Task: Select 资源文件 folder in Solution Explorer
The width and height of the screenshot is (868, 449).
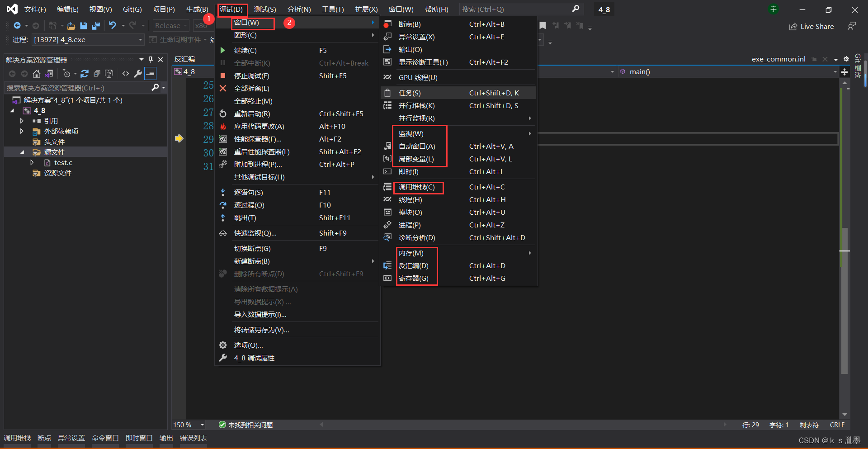Action: [57, 173]
